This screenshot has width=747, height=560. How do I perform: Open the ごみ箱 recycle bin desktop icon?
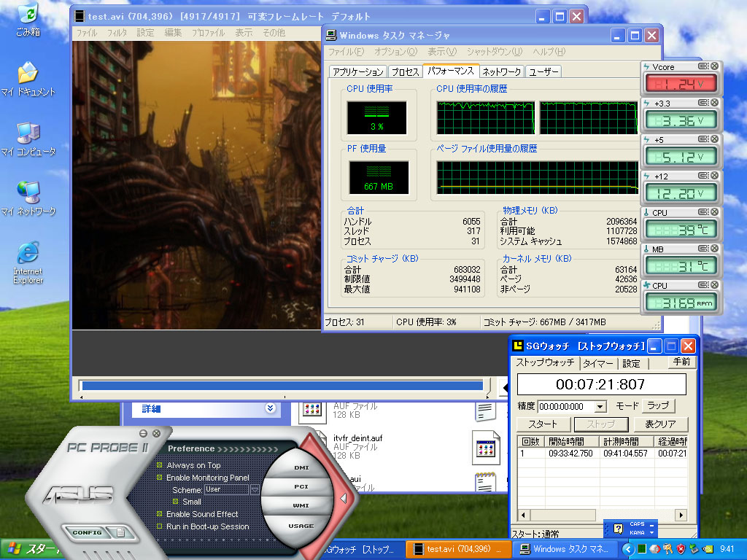coord(28,19)
